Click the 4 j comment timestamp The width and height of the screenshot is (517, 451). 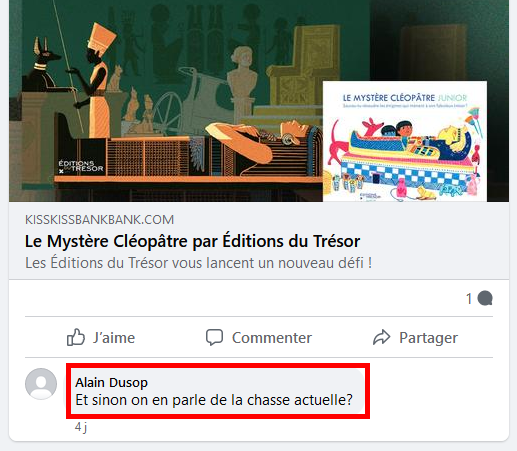(81, 427)
